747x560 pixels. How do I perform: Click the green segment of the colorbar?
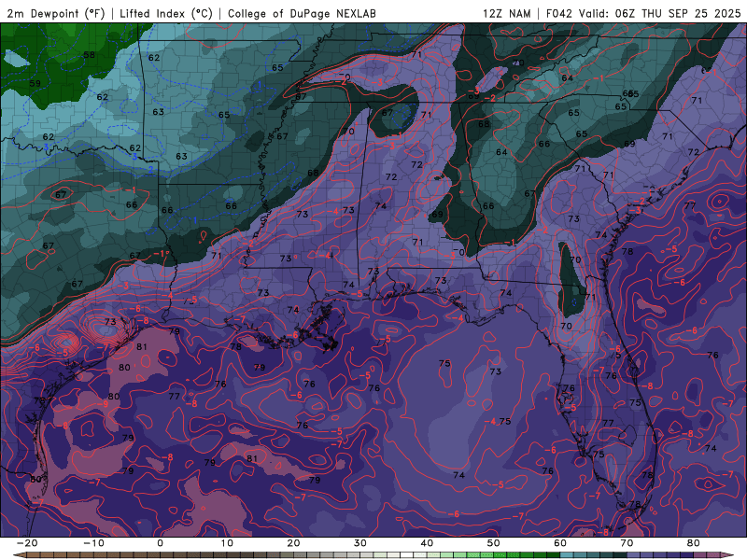[x=500, y=555]
